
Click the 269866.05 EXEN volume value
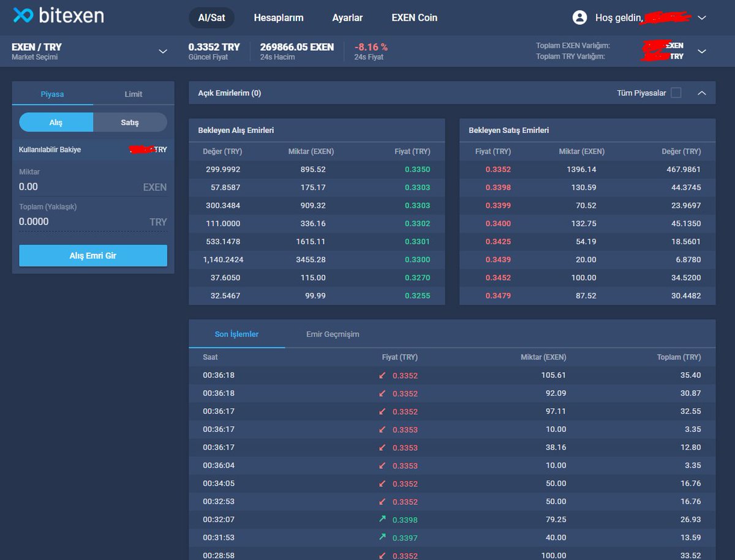point(297,47)
